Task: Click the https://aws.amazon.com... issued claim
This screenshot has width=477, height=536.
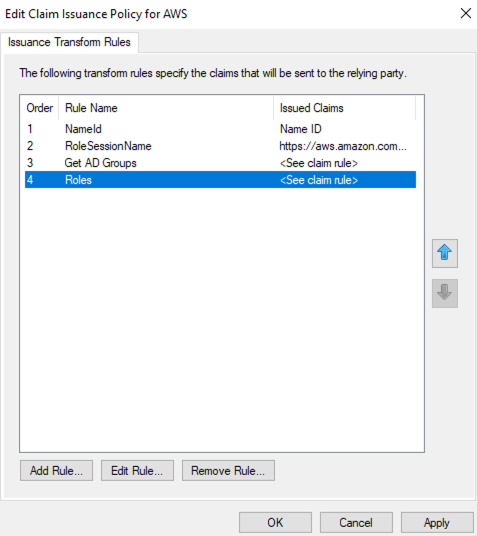Action: click(343, 146)
